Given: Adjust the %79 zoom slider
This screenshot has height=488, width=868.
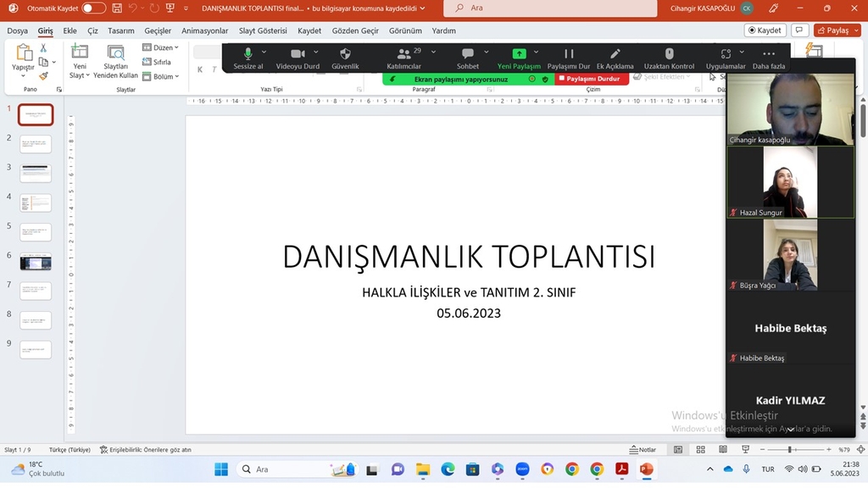Looking at the screenshot, I should pos(788,449).
